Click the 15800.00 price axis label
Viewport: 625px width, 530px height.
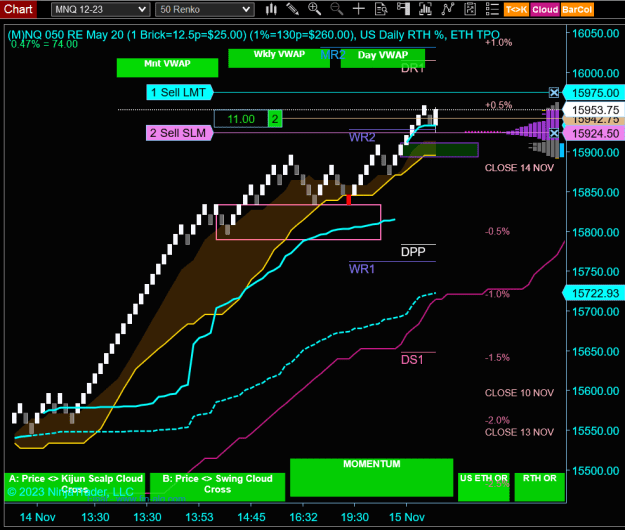point(596,232)
